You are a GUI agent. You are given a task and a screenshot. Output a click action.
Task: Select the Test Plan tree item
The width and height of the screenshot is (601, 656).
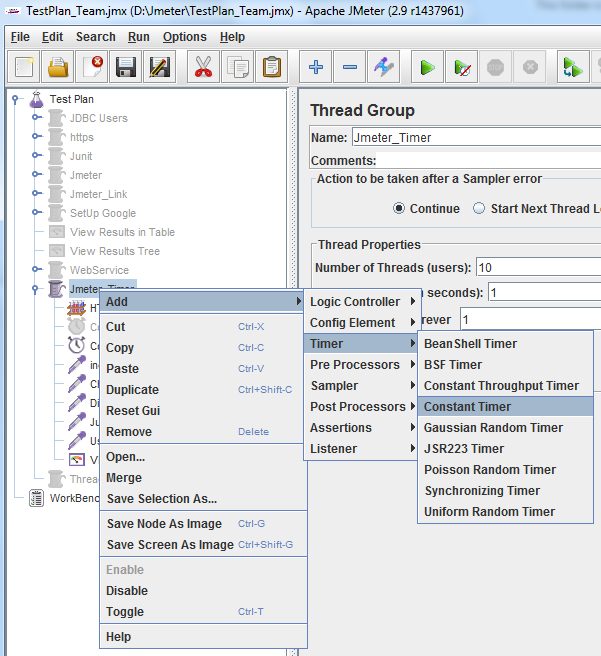click(x=72, y=99)
